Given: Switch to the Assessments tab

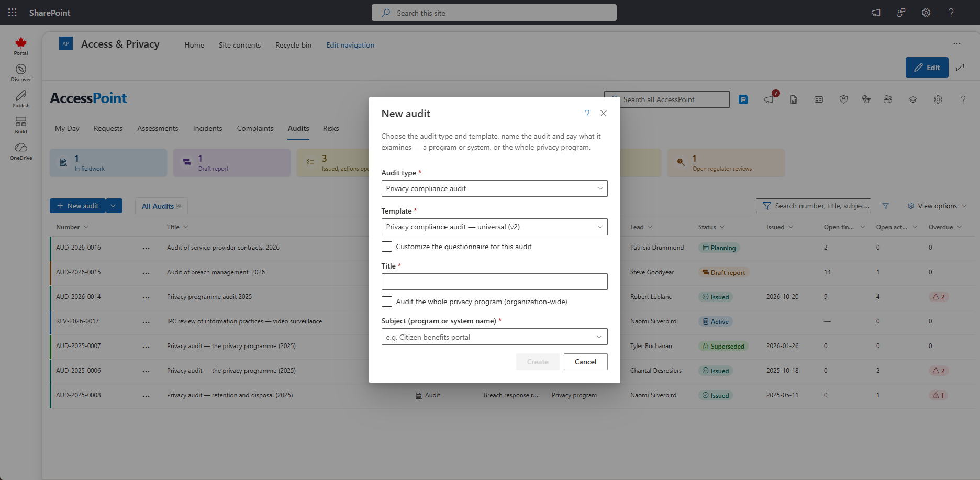Looking at the screenshot, I should pos(158,128).
